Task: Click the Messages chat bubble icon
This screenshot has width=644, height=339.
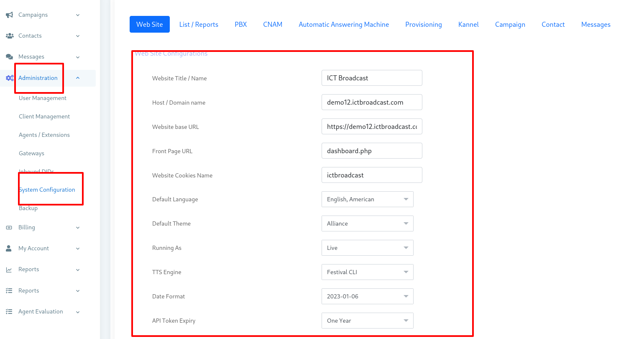Action: (x=9, y=56)
